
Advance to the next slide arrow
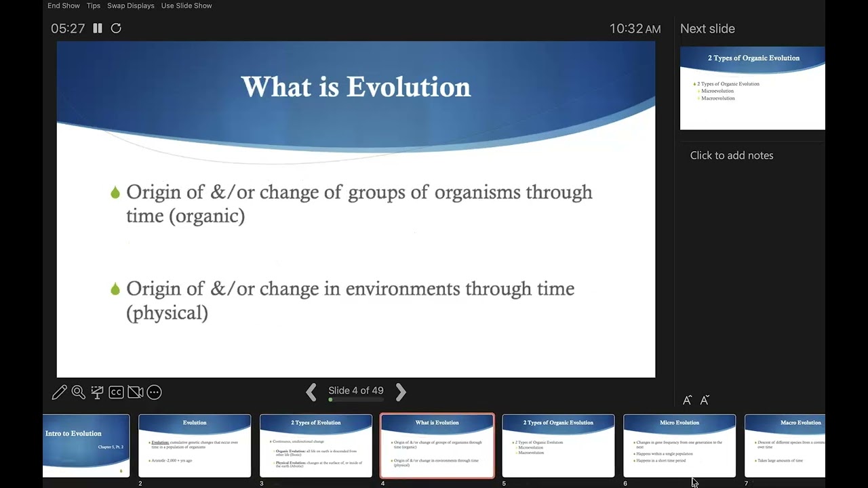pyautogui.click(x=401, y=392)
